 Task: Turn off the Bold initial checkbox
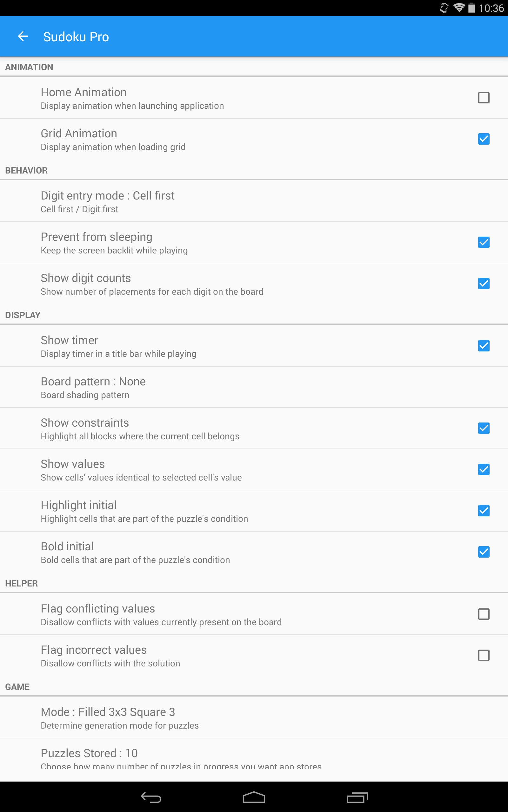[484, 552]
